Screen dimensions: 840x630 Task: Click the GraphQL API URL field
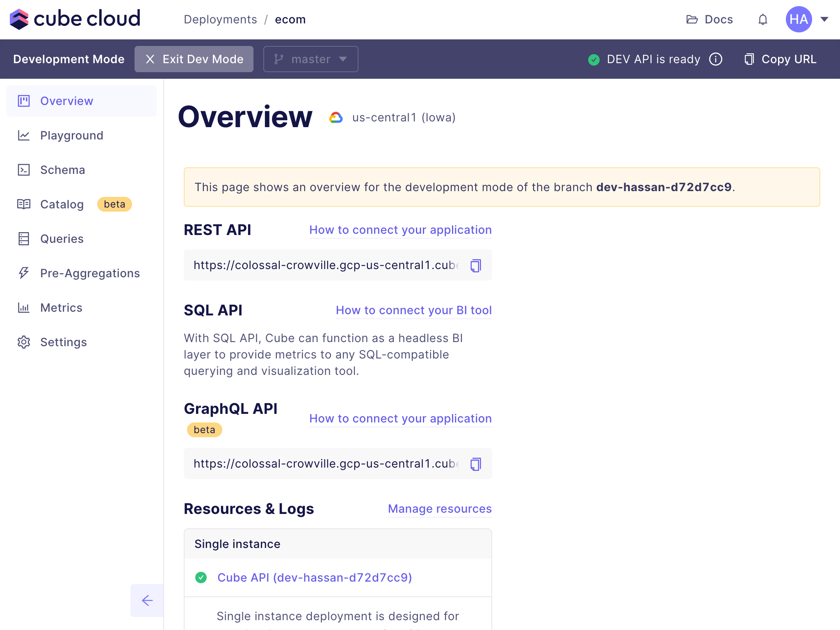point(338,463)
